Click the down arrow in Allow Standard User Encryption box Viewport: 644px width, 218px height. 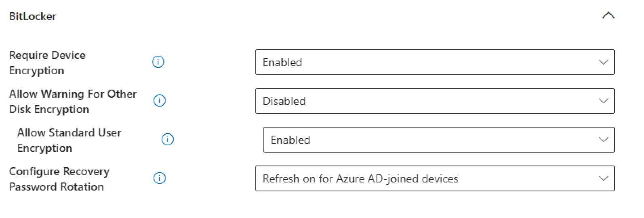603,140
